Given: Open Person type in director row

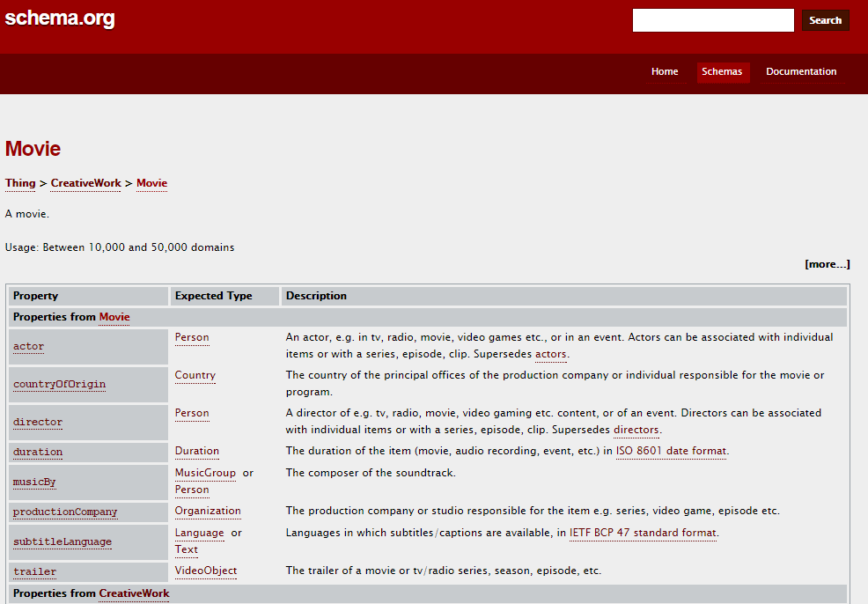Looking at the screenshot, I should click(192, 414).
